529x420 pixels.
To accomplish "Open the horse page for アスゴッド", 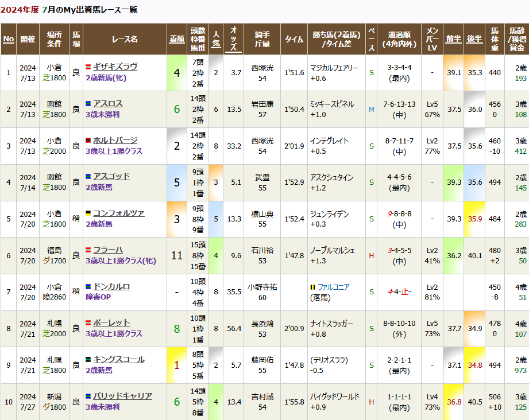I will coord(111,177).
